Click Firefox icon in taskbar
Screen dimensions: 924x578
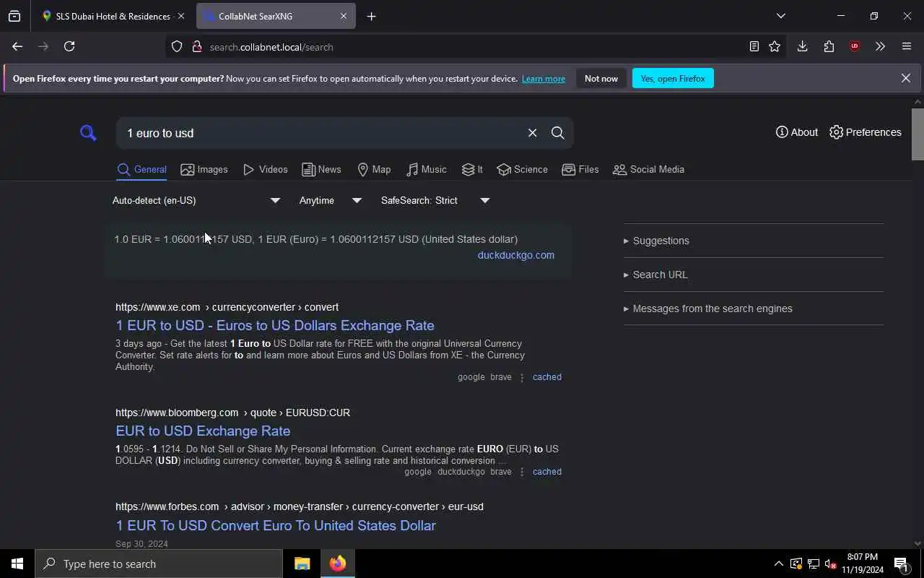click(x=338, y=564)
